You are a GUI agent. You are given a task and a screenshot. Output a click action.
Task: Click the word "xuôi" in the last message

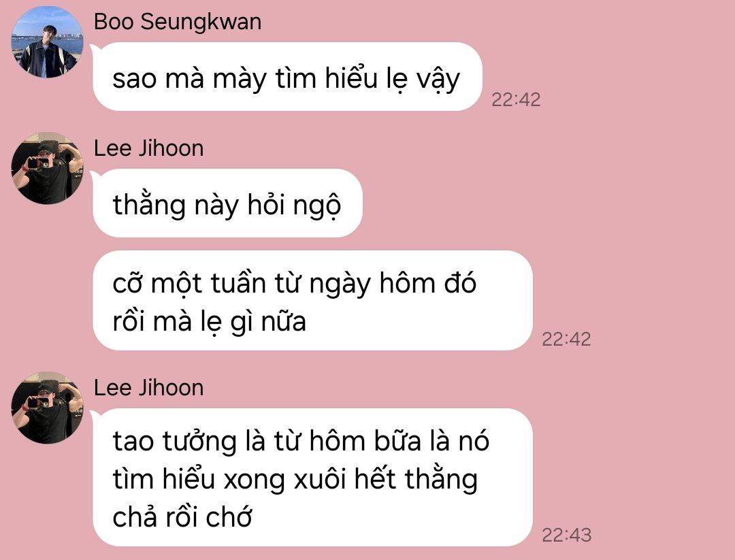tap(320, 480)
